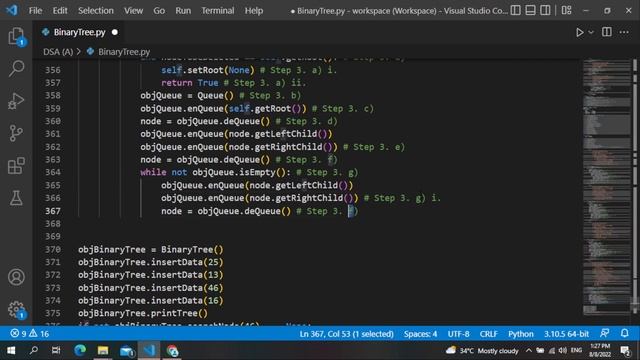Screen dimensions: 640x360
Task: Open the File menu
Action: click(x=35, y=11)
